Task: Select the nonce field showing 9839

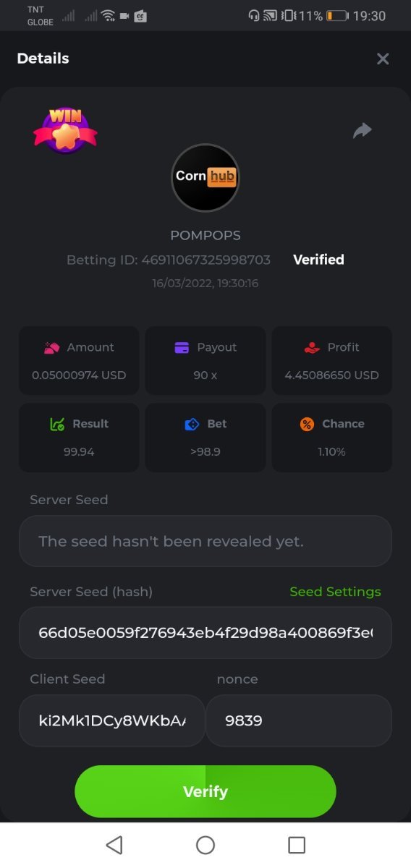Action: pos(299,720)
